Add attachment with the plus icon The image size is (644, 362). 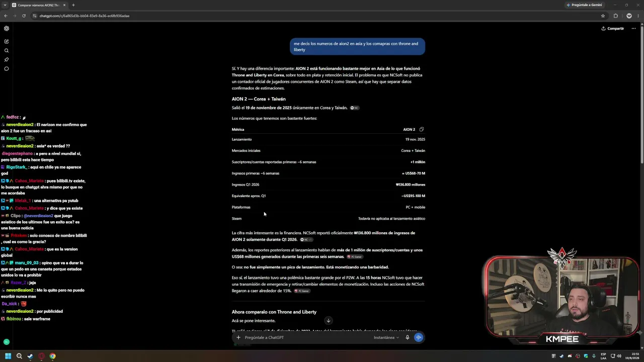point(238,337)
